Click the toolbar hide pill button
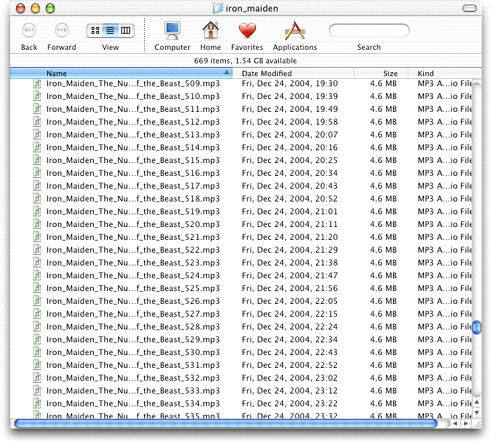Screen dimensions: 500x442 click(x=470, y=8)
